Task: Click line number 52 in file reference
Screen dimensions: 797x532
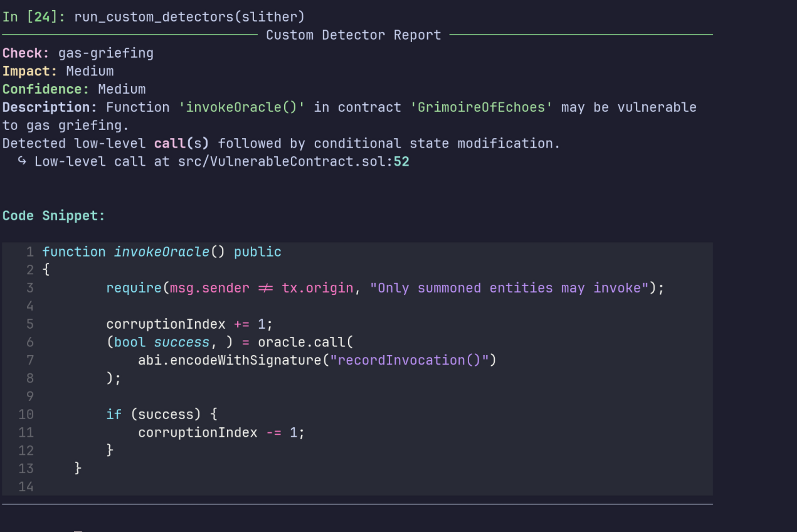Action: [x=401, y=162]
